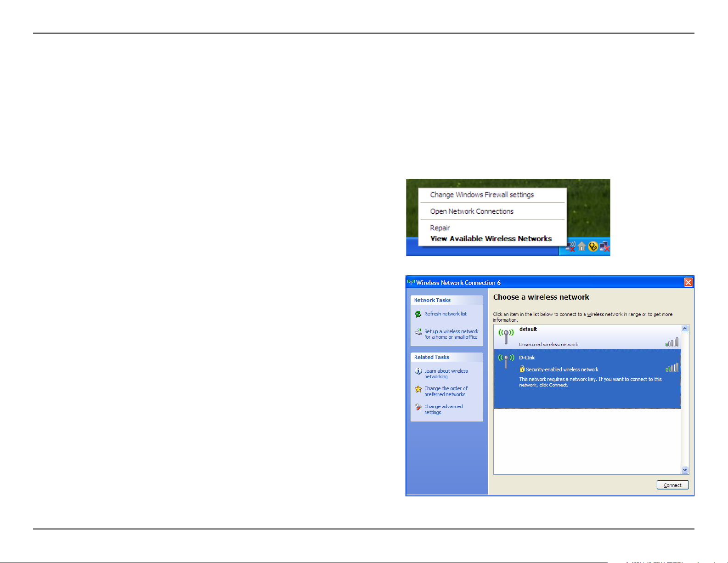The height and width of the screenshot is (563, 728).
Task: Click the Related Tasks panel header
Action: [x=446, y=357]
